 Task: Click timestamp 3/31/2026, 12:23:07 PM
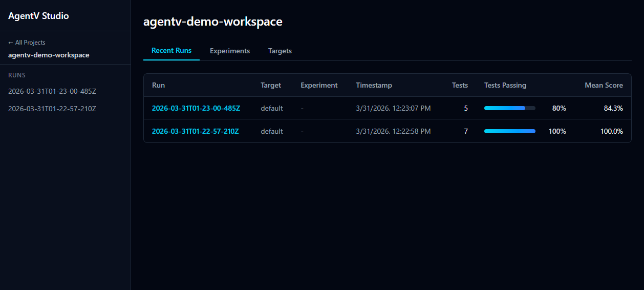tap(393, 108)
